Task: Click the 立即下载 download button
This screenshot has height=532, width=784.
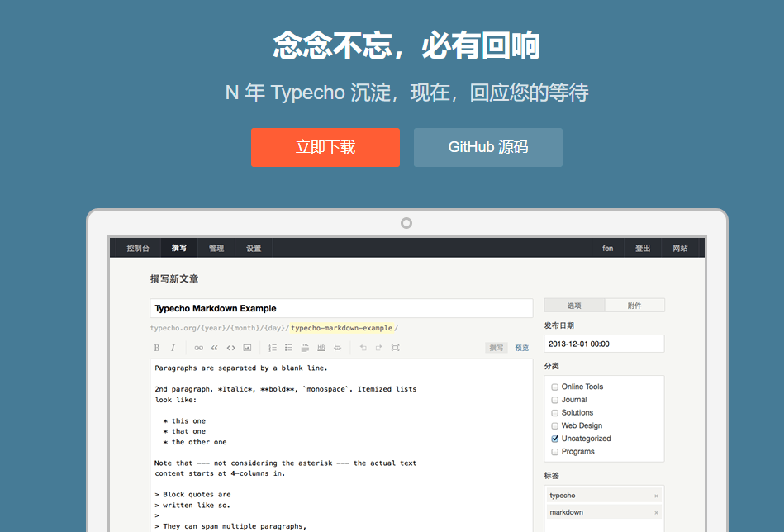Action: [x=325, y=148]
